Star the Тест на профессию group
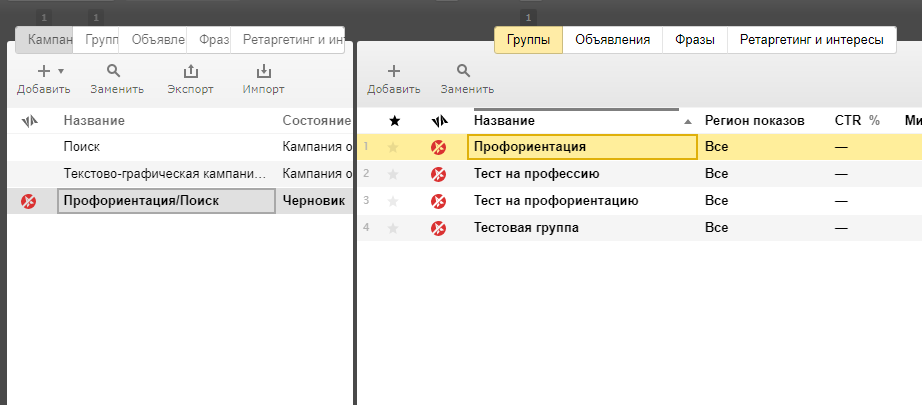This screenshot has height=405, width=922. coord(393,175)
